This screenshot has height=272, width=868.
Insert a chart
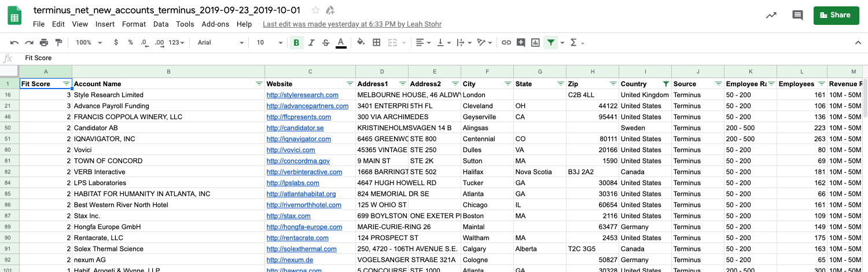[x=535, y=42]
